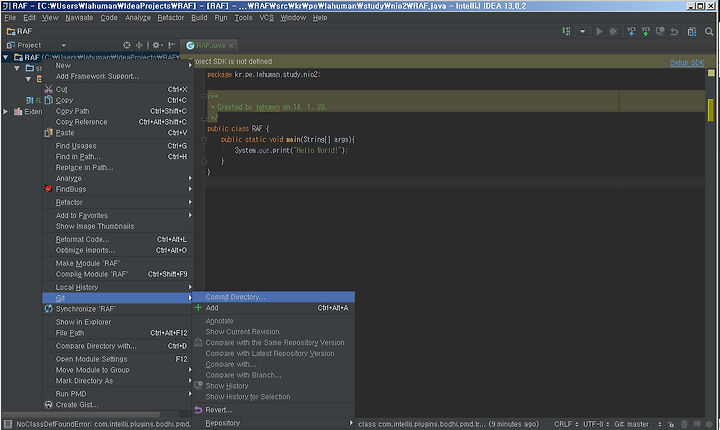The width and height of the screenshot is (720, 430).
Task: Choose Compare Directory with in context menu
Action: pos(118,346)
